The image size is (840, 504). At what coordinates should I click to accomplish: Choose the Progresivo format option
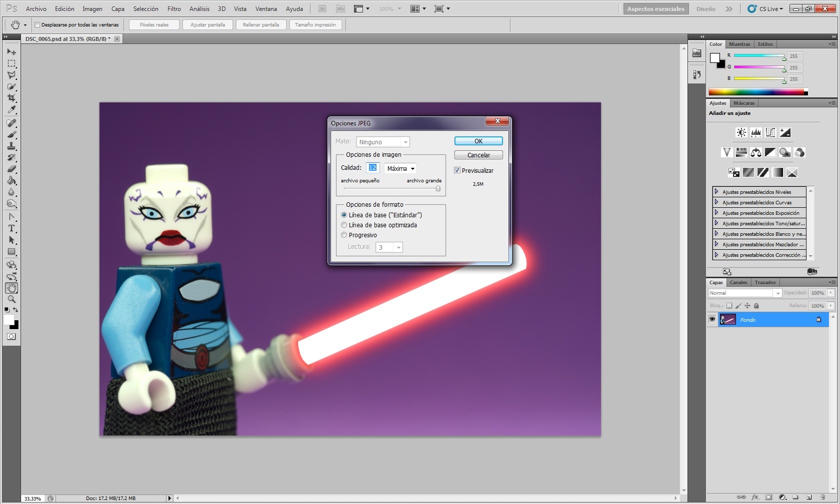[x=344, y=235]
